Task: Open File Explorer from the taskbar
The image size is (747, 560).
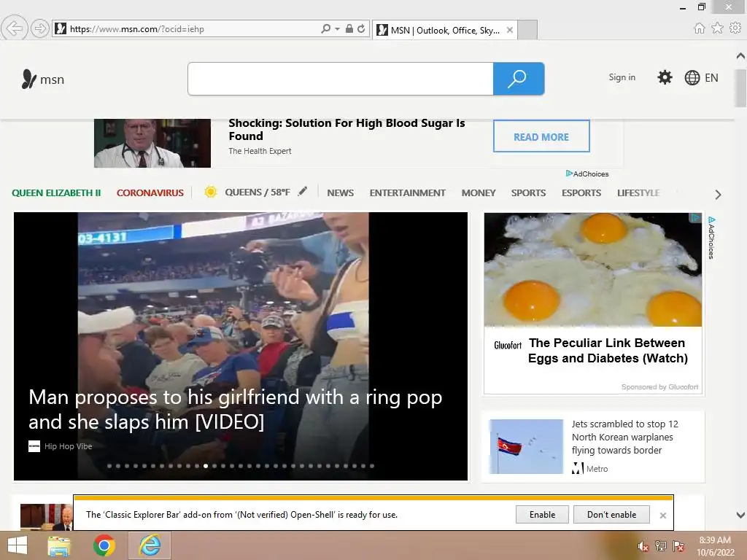Action: coord(59,545)
